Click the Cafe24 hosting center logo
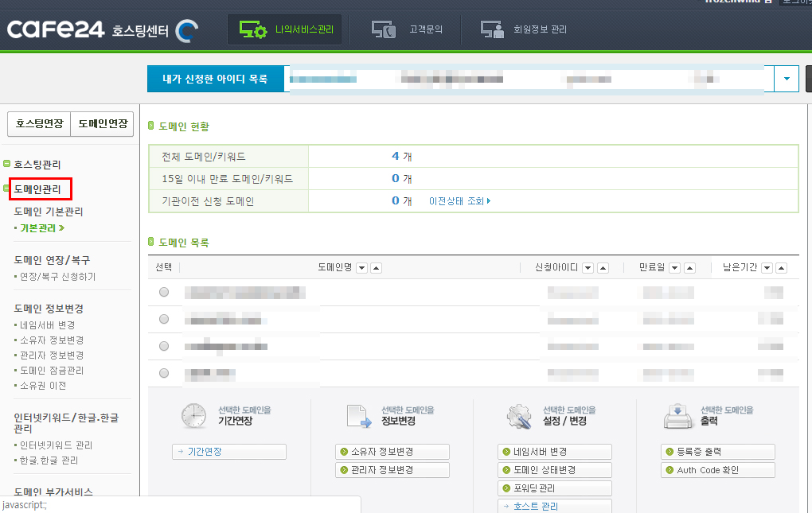812x513 pixels. click(103, 30)
